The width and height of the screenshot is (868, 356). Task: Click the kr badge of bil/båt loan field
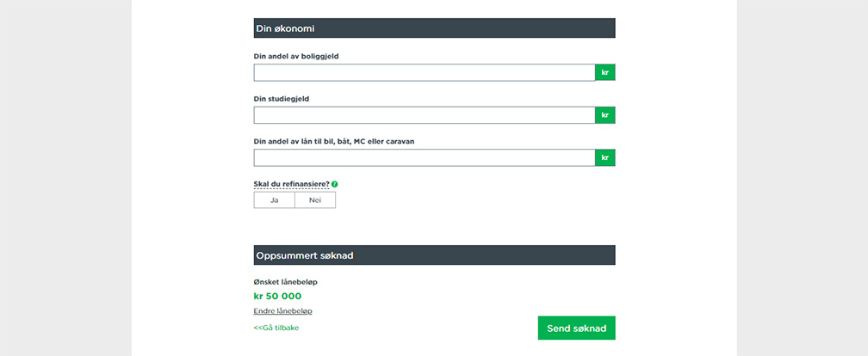(605, 157)
